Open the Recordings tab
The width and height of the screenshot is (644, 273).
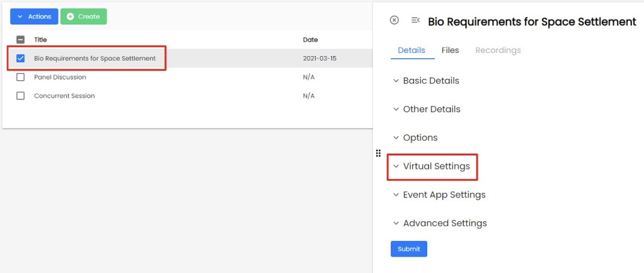point(498,50)
